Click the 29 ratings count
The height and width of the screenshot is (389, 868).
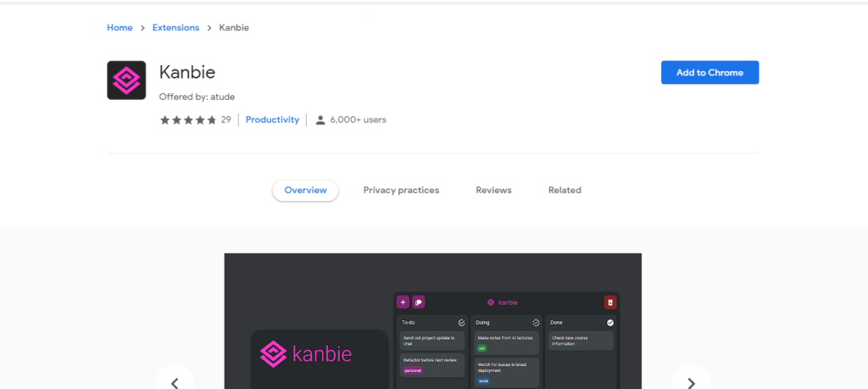[225, 119]
